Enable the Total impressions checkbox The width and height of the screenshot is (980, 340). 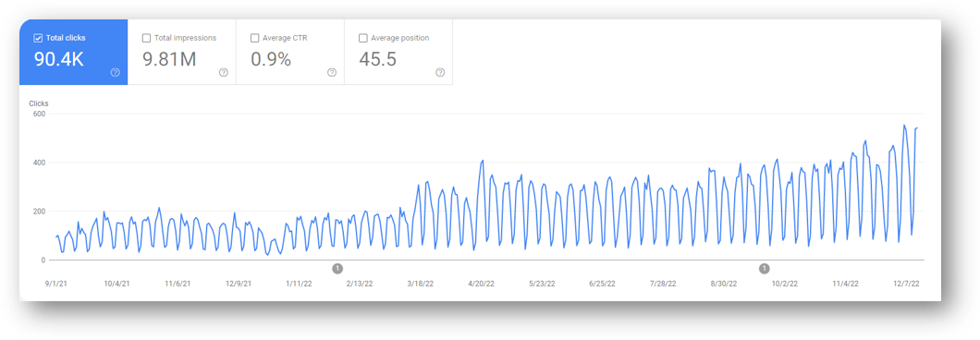click(x=147, y=38)
